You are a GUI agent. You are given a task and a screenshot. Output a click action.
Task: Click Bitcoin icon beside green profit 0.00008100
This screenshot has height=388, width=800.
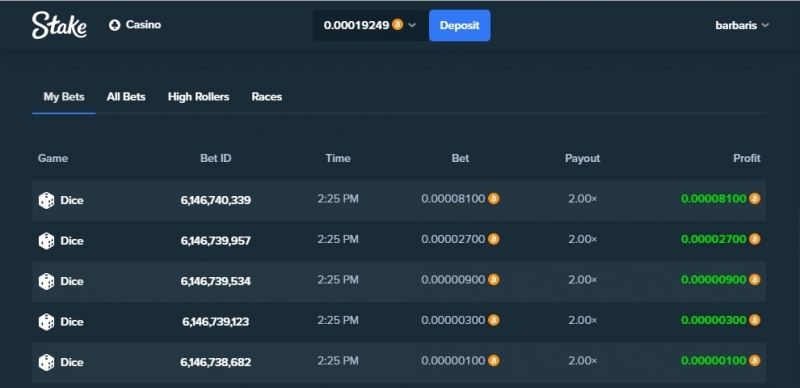[x=755, y=199]
